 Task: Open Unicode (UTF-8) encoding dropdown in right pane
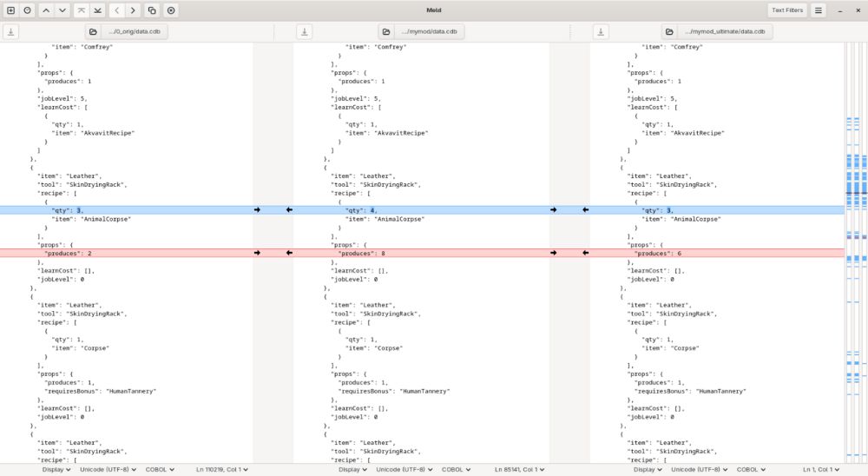[x=699, y=469]
